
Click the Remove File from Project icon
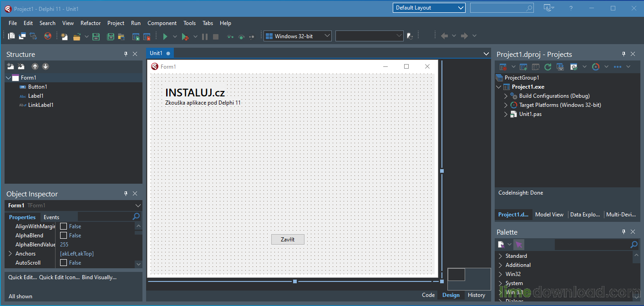point(147,36)
